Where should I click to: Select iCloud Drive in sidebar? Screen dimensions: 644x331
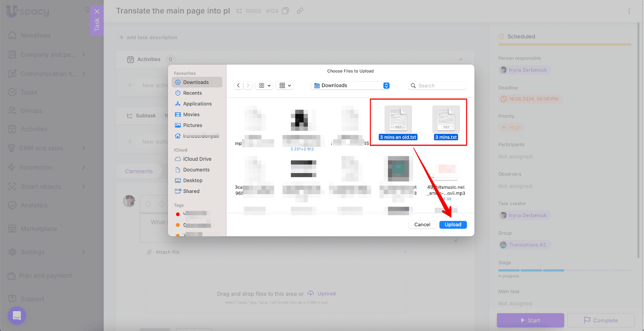coord(197,159)
